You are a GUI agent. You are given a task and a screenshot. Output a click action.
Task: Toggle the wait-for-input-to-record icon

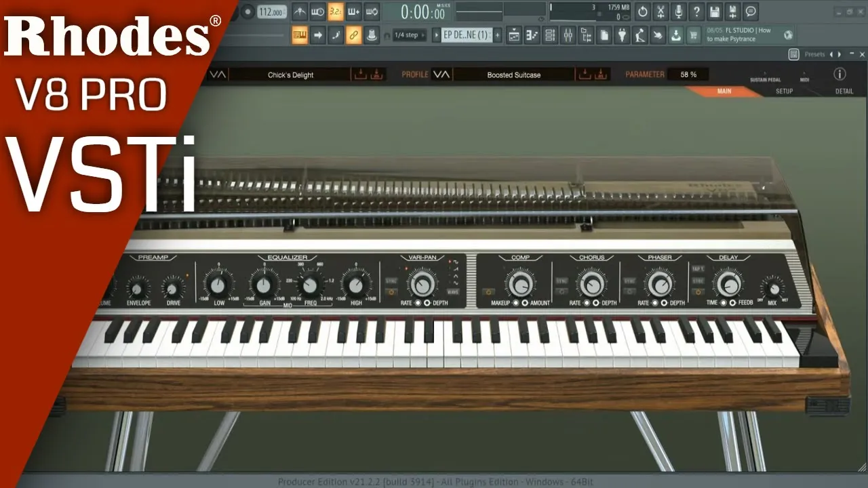[317, 12]
